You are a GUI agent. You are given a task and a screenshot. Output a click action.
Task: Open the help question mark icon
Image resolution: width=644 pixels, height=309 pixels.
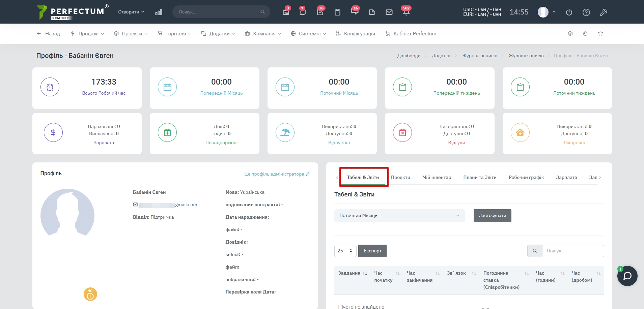coord(586,12)
